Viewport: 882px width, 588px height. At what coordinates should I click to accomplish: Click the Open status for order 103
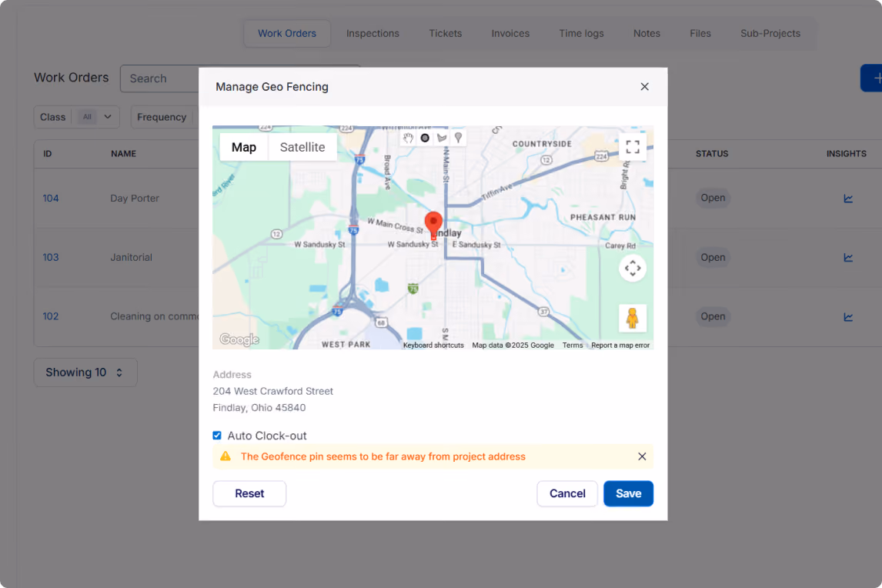[713, 257]
